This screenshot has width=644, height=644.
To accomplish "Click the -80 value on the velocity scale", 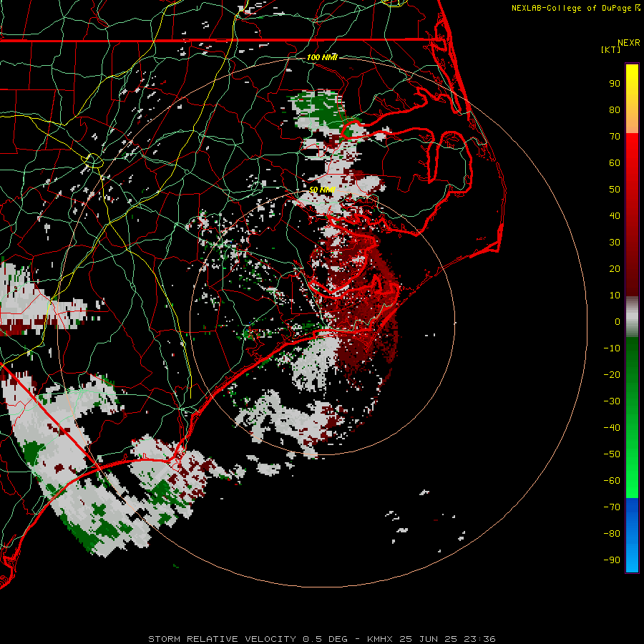I will (612, 534).
